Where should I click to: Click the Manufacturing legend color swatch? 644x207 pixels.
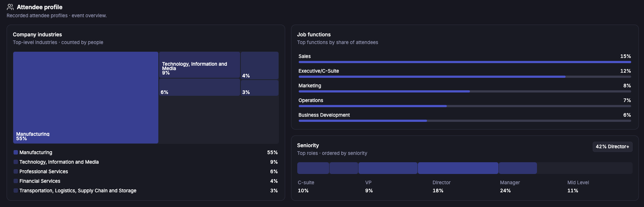[16, 152]
